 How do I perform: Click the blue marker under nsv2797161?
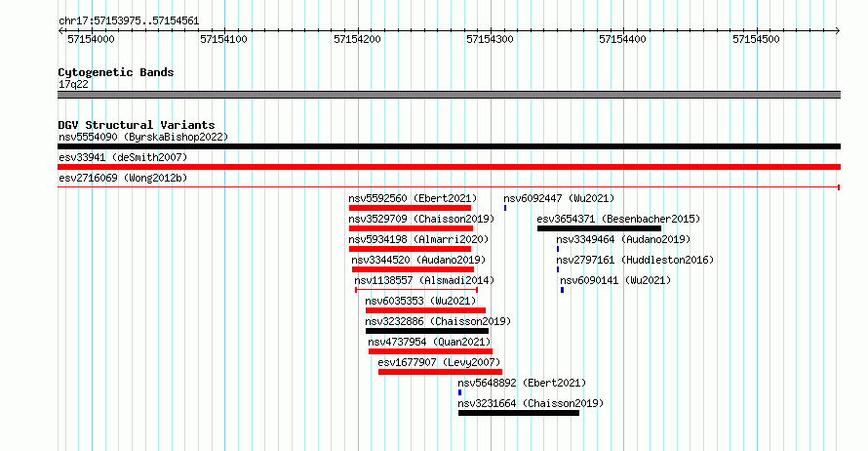click(558, 269)
